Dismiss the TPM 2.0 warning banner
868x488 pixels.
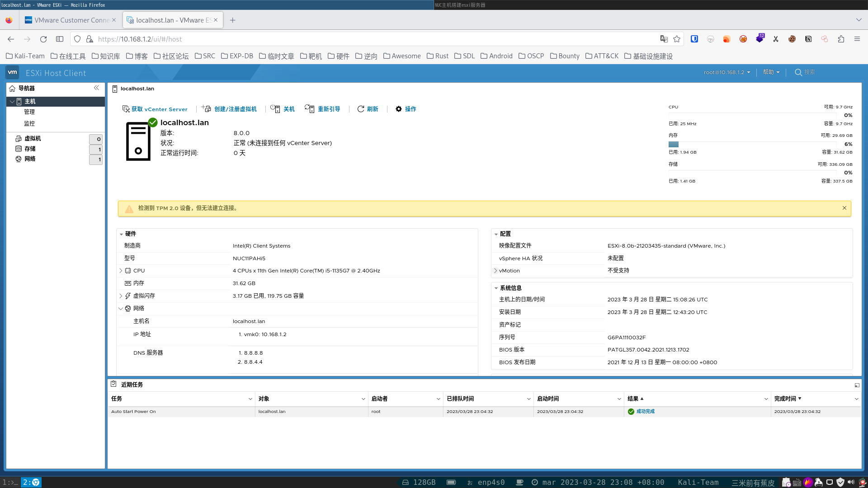(844, 208)
